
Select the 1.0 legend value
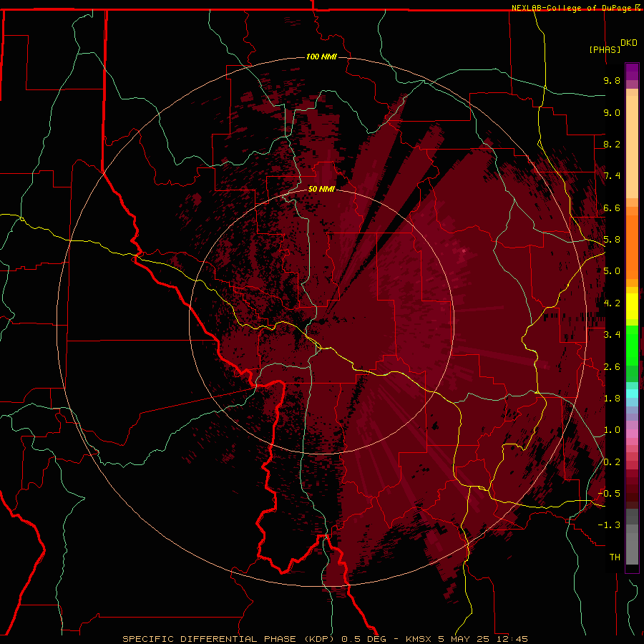(612, 430)
